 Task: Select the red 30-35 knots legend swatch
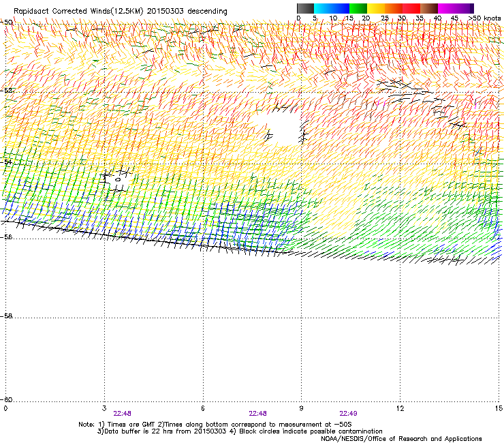411,8
